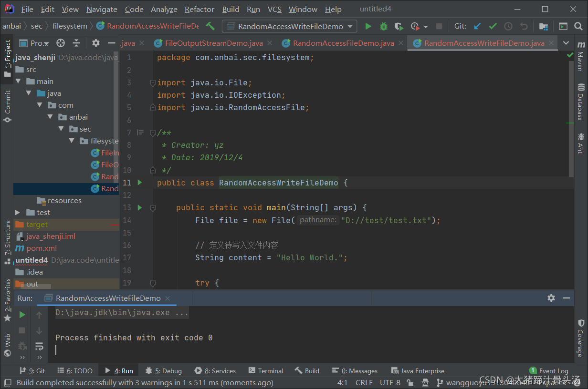Toggle the 2: Favorites tool window
The height and width of the screenshot is (389, 588).
[x=7, y=299]
